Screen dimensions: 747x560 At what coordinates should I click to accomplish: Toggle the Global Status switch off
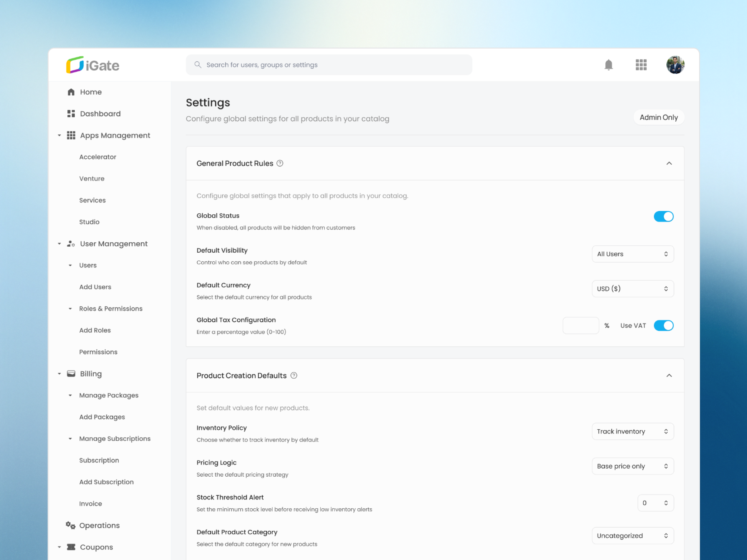click(x=663, y=216)
